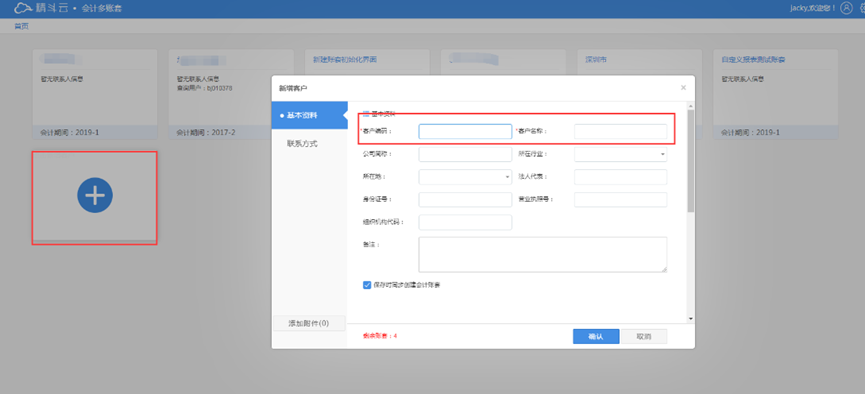Open the 所在行业 dropdown

pos(621,154)
